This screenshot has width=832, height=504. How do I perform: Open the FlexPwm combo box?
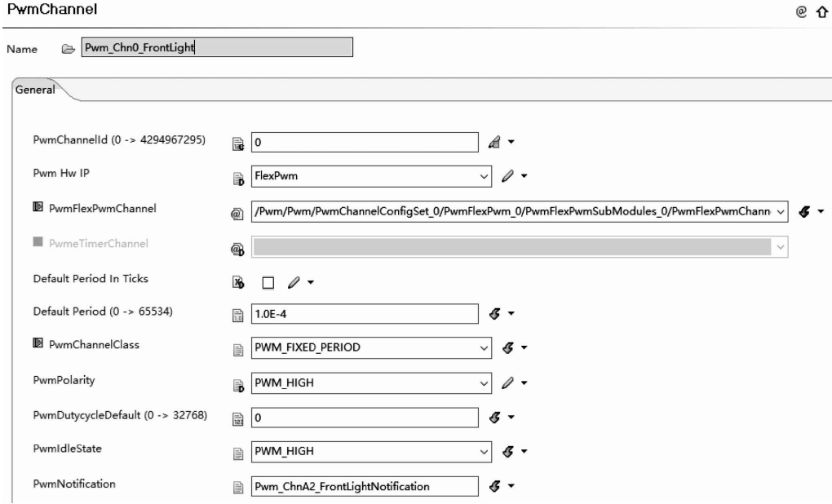pyautogui.click(x=371, y=176)
